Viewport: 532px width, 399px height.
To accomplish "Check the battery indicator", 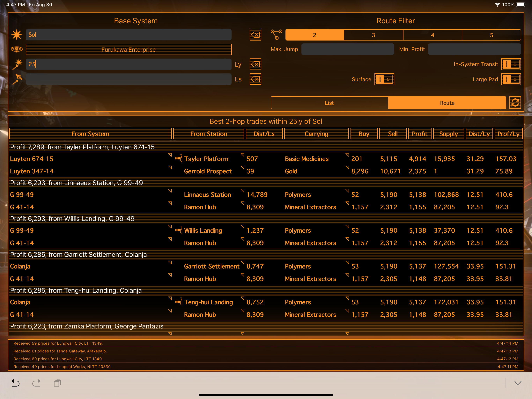I will click(x=521, y=4).
